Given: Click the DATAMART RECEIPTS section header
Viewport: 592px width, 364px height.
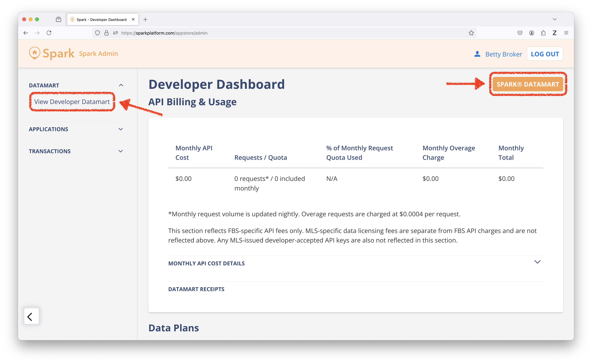Looking at the screenshot, I should (x=196, y=289).
